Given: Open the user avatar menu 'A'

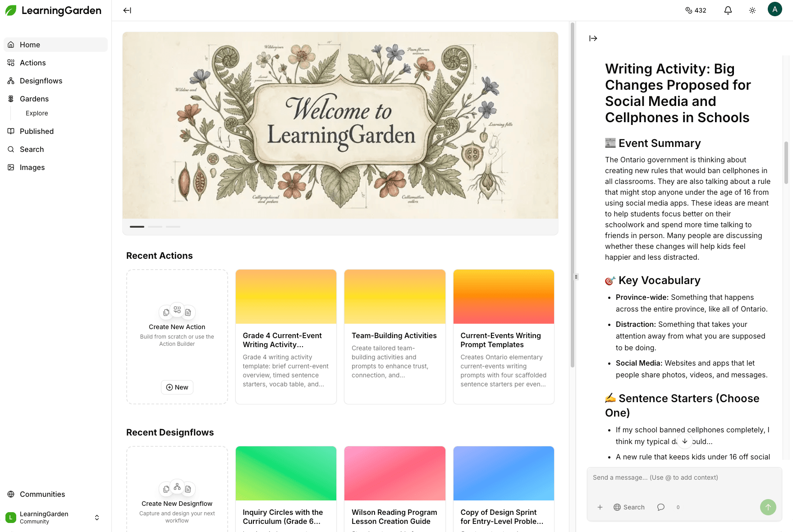Looking at the screenshot, I should [775, 9].
